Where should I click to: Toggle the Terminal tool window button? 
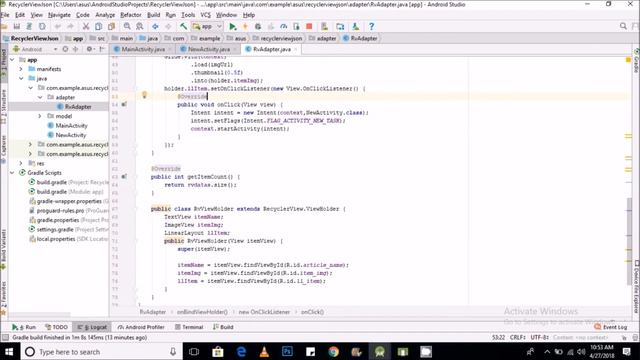(189, 327)
